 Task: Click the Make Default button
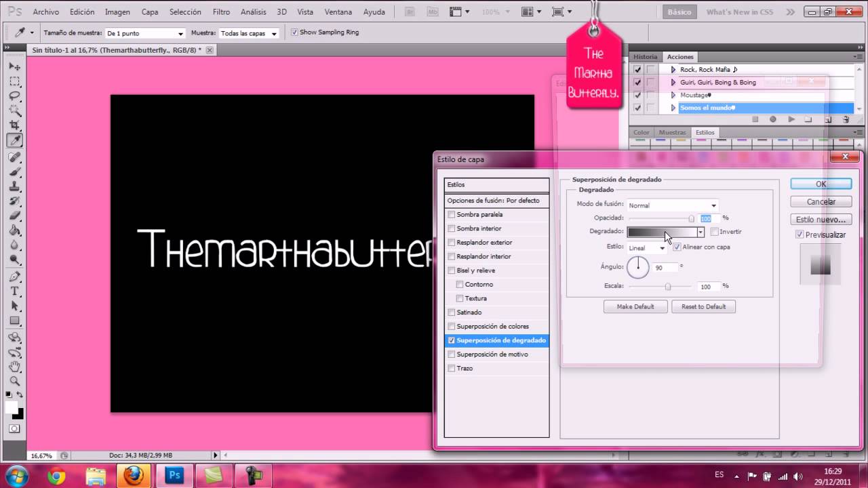click(635, 306)
